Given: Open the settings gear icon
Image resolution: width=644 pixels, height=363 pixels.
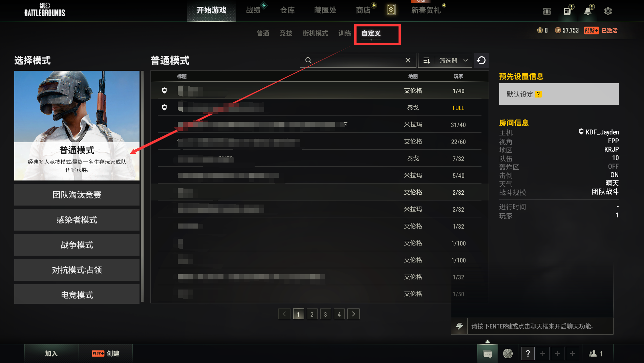Looking at the screenshot, I should 608,11.
